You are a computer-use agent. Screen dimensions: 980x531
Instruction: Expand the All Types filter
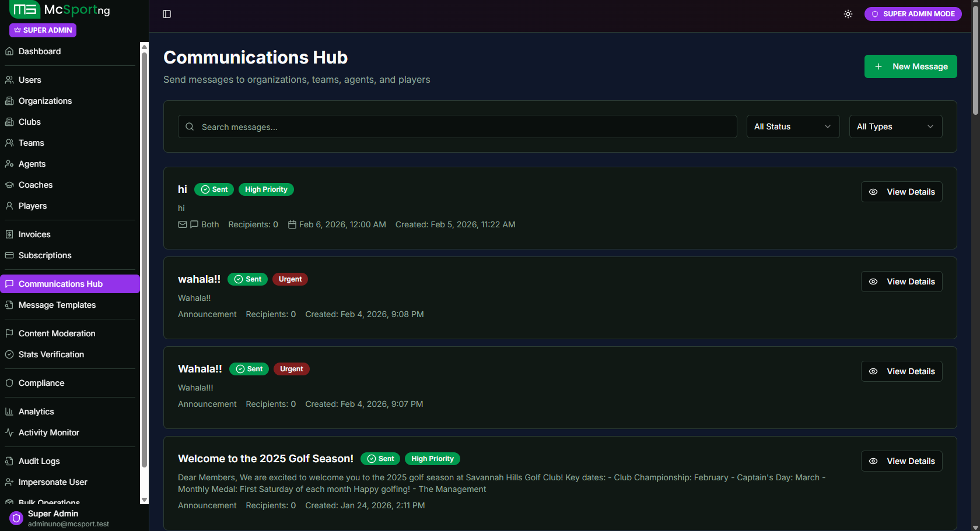click(x=895, y=126)
